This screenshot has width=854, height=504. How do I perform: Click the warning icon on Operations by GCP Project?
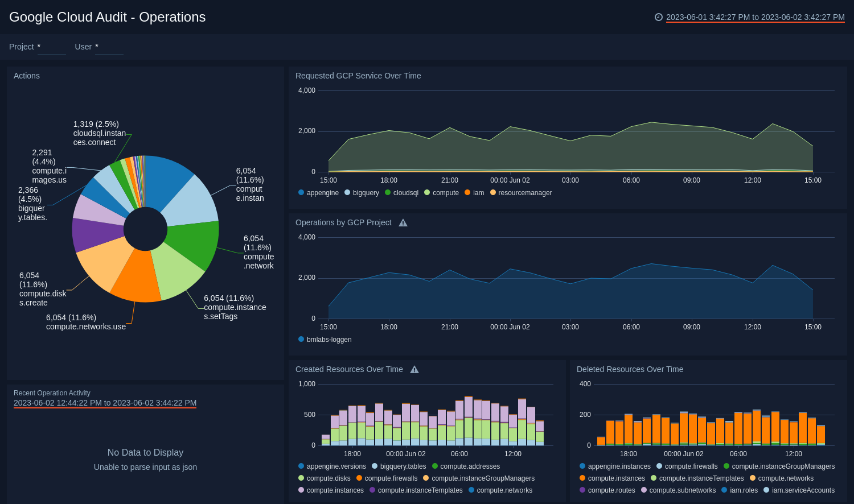click(x=403, y=222)
